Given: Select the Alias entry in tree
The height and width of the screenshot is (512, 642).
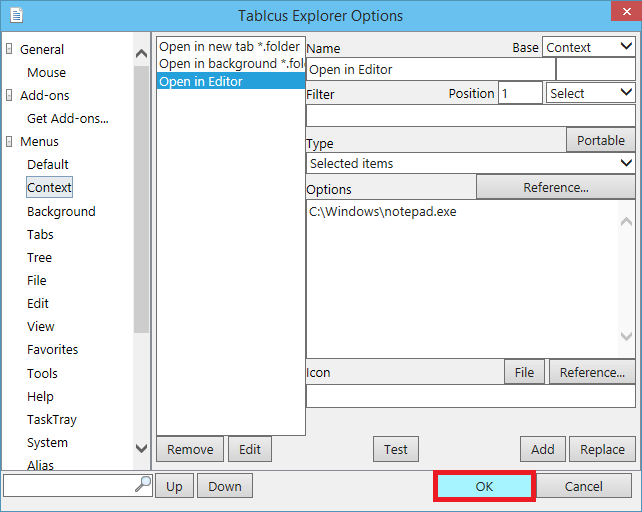Looking at the screenshot, I should pos(40,465).
